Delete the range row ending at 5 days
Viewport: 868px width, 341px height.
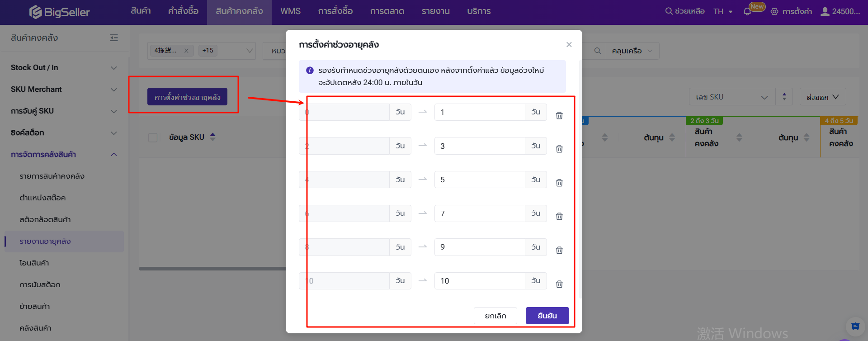pyautogui.click(x=559, y=183)
